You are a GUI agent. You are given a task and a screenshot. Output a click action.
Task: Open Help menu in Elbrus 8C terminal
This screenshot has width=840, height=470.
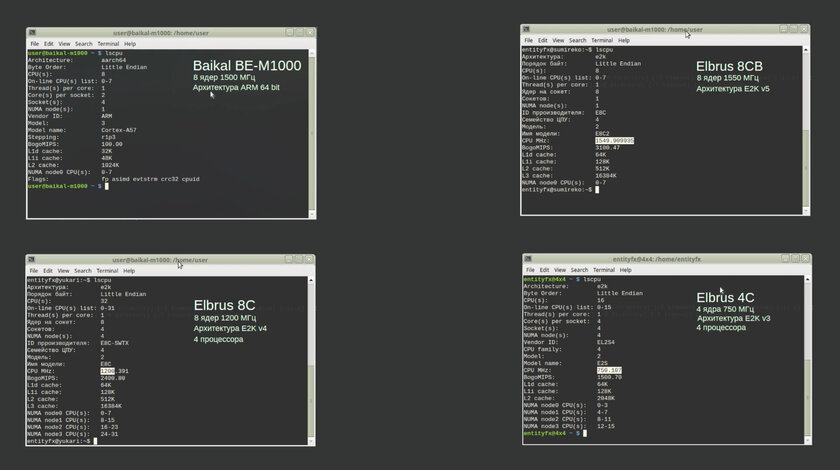pos(129,271)
